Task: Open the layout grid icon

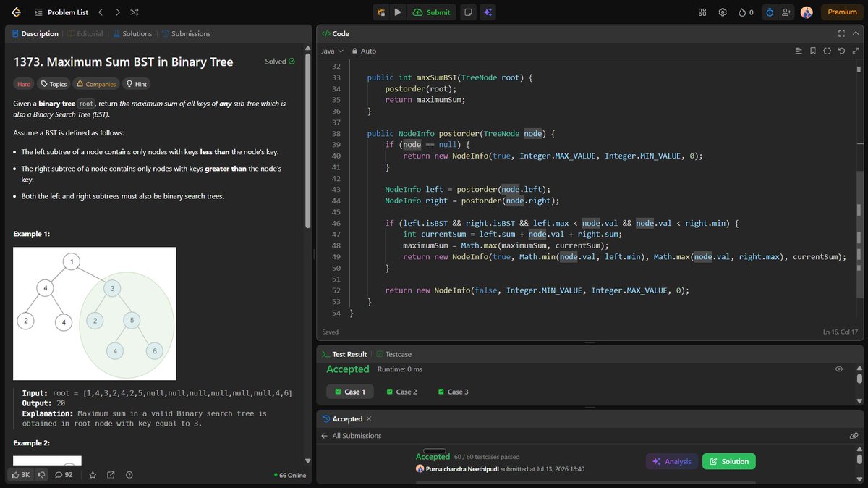Action: (702, 12)
